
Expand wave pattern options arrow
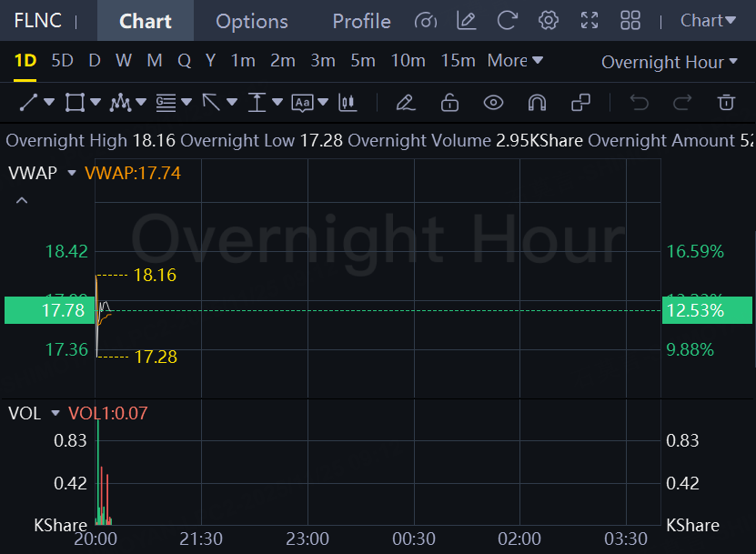[141, 102]
